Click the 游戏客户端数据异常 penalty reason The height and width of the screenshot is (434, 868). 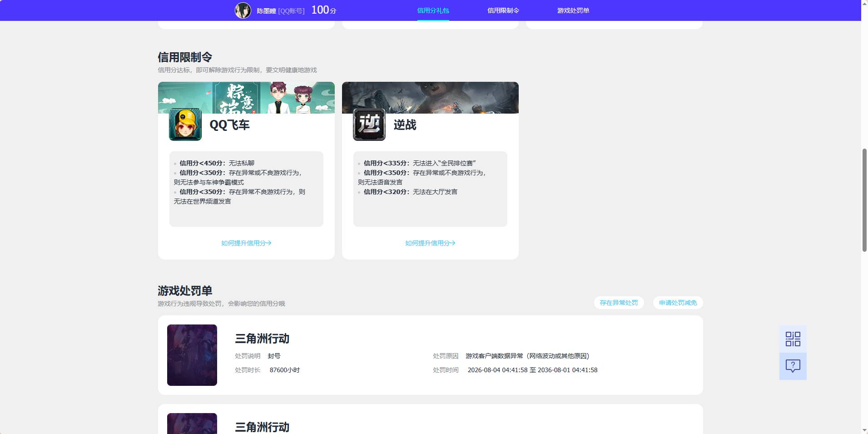(527, 356)
